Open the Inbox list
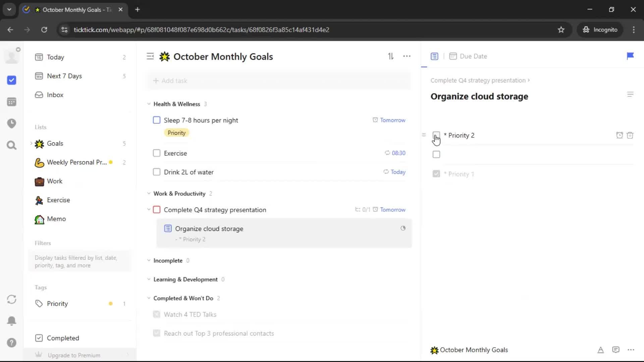644x362 pixels. click(x=55, y=95)
